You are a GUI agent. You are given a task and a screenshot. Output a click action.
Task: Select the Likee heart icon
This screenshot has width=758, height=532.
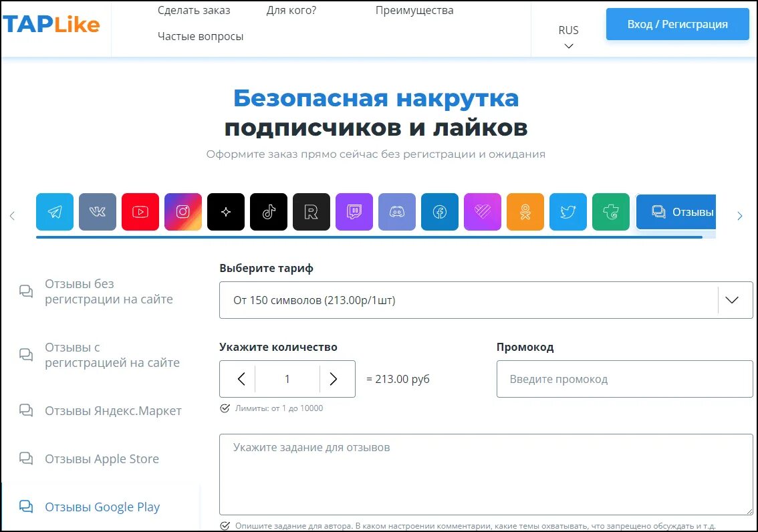pos(483,212)
